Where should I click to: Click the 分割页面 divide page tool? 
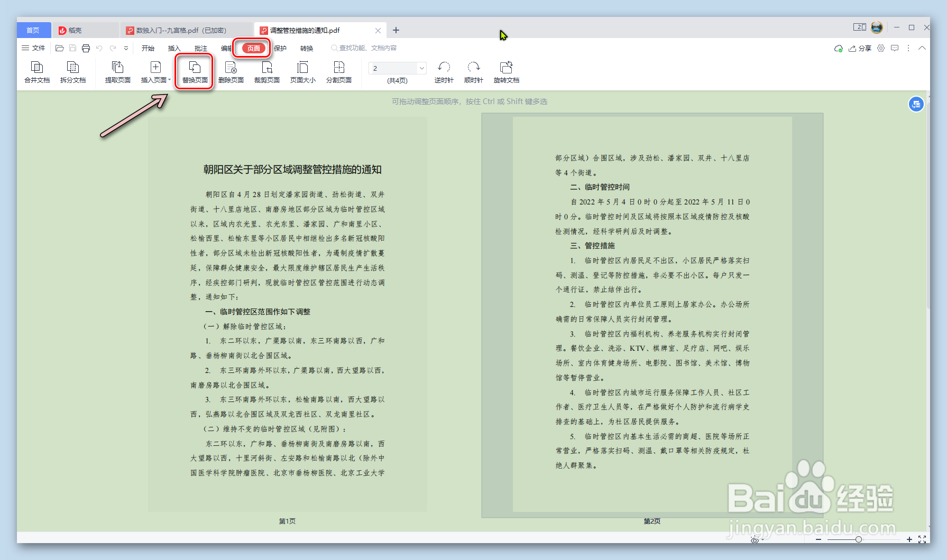(339, 72)
